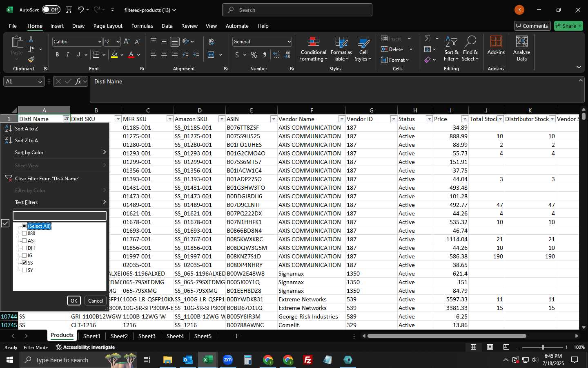Open Find & Select
The image size is (588, 368).
coord(470,49)
